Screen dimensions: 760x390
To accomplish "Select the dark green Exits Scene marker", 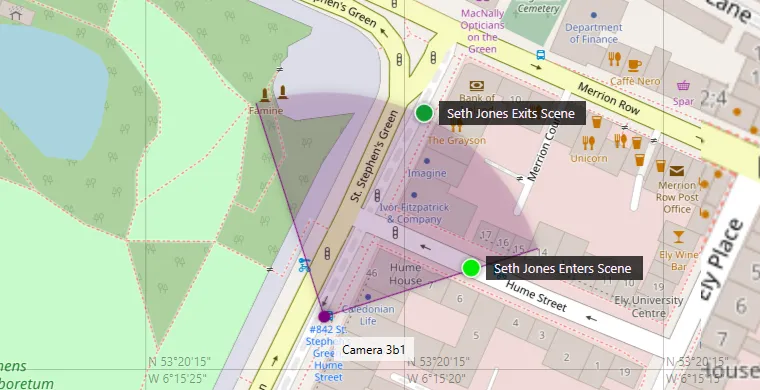I will (x=424, y=113).
